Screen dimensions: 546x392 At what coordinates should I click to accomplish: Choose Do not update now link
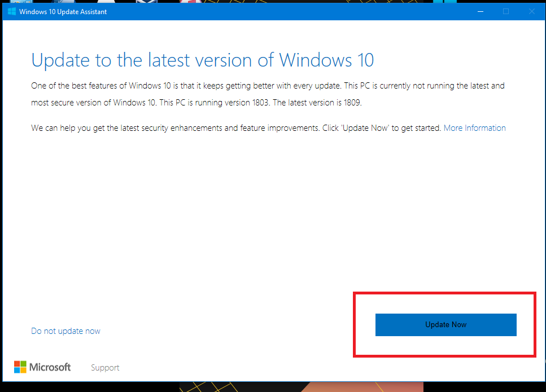coord(65,331)
